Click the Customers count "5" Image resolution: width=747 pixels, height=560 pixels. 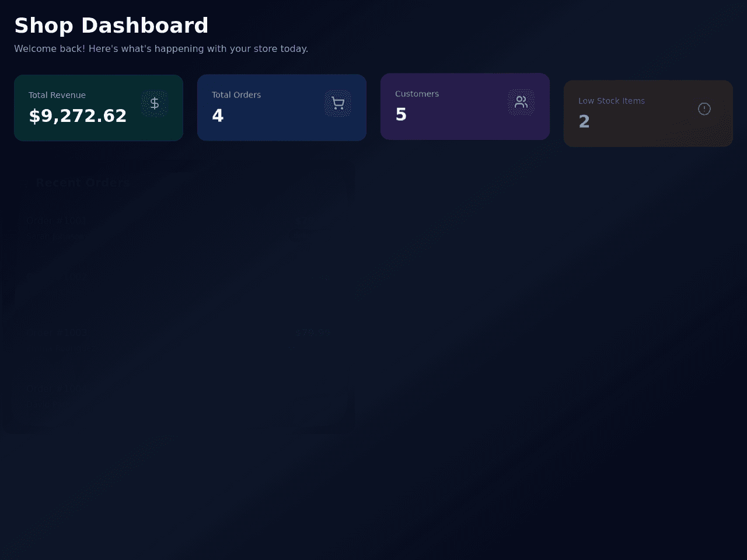[x=401, y=114]
